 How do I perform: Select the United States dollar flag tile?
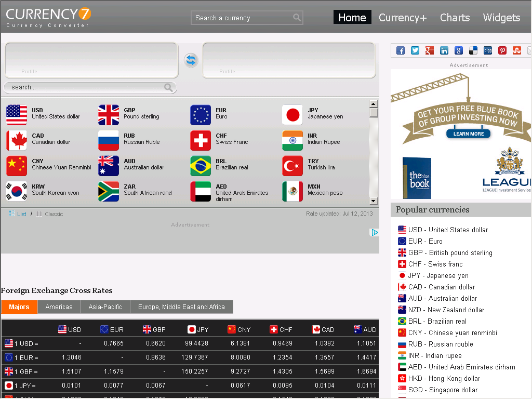pyautogui.click(x=17, y=115)
